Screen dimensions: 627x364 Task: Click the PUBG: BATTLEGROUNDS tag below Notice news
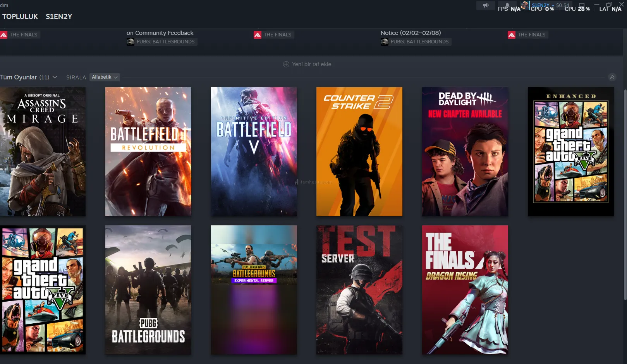(419, 42)
